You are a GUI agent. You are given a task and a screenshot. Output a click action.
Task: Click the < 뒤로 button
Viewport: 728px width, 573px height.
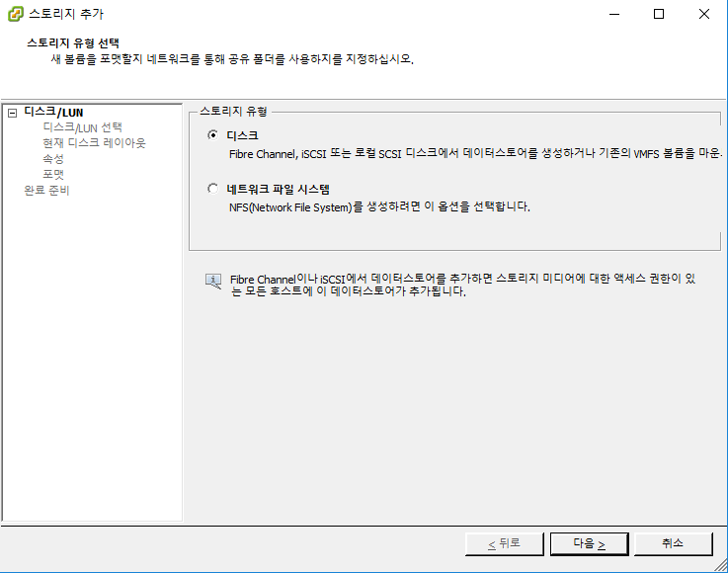(x=504, y=543)
